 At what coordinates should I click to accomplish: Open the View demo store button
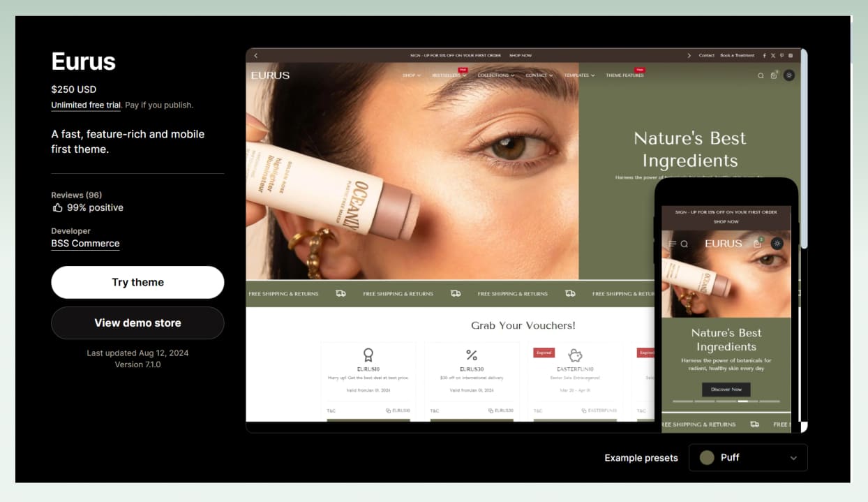coord(137,323)
